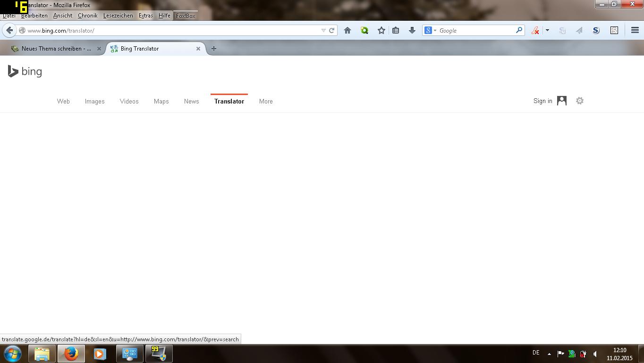Bookmark this page with the star icon
This screenshot has height=363, width=644.
pos(381,30)
